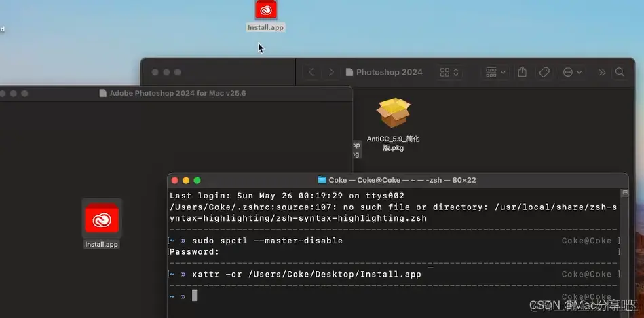Zoom the Terminal with the green button
This screenshot has width=644, height=318.
197,181
